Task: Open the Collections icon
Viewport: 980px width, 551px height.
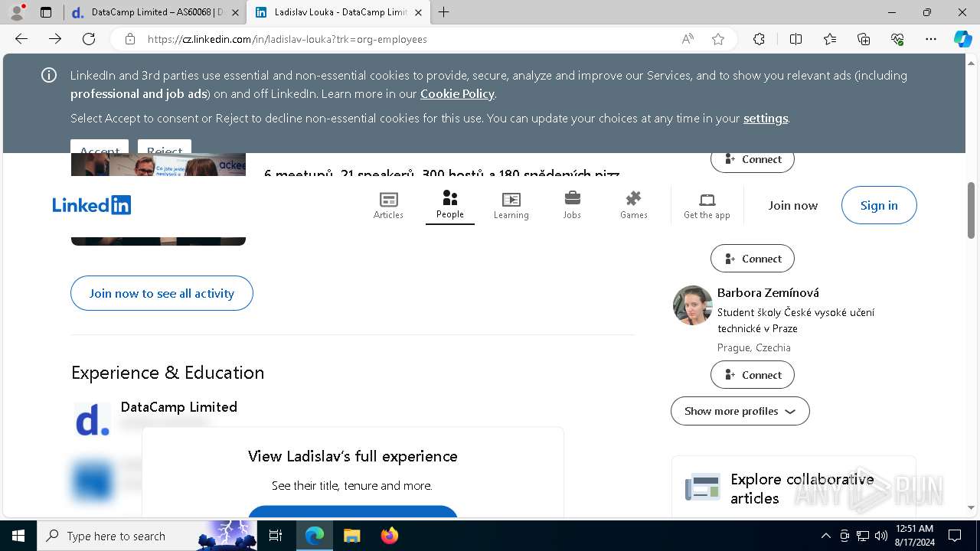Action: [864, 39]
